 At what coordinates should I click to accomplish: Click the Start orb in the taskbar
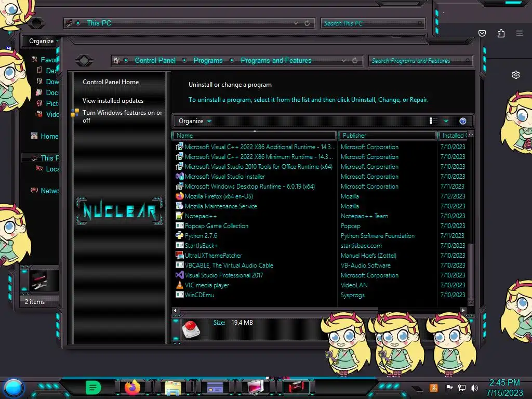click(14, 388)
